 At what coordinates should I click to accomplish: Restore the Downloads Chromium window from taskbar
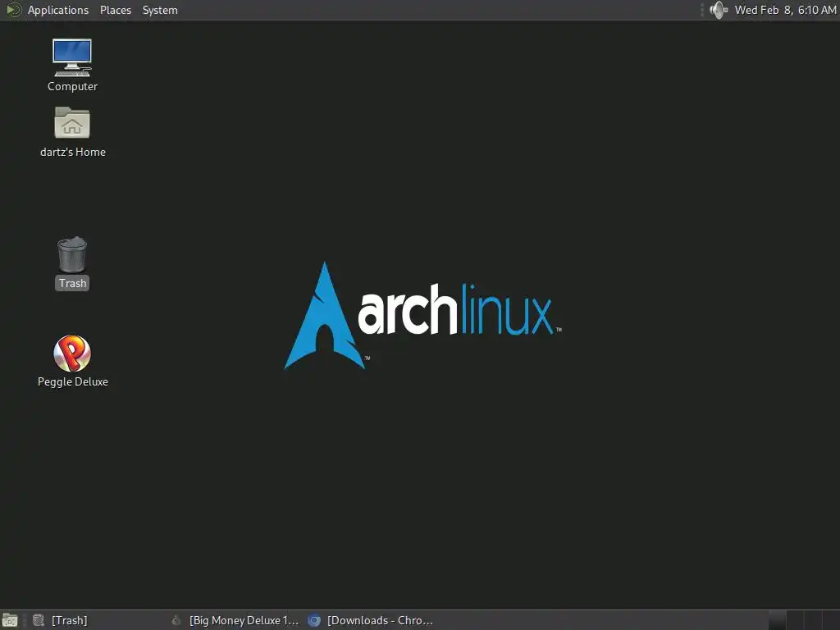[x=371, y=620]
